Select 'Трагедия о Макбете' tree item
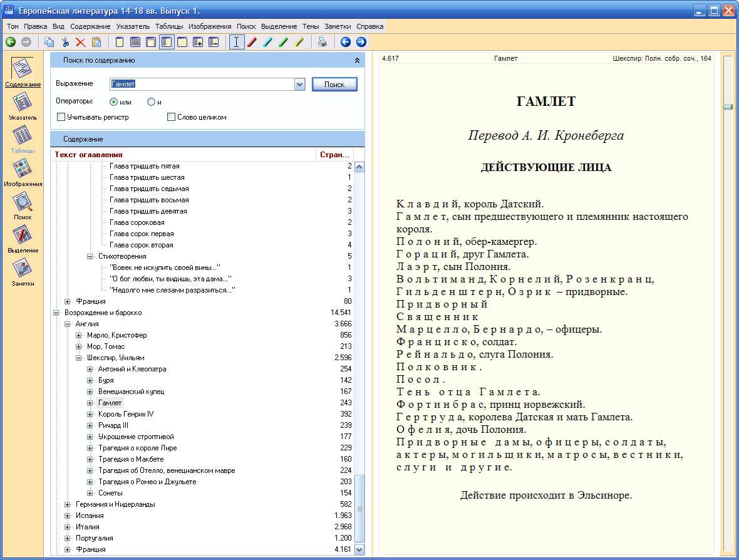This screenshot has height=560, width=739. click(x=131, y=459)
